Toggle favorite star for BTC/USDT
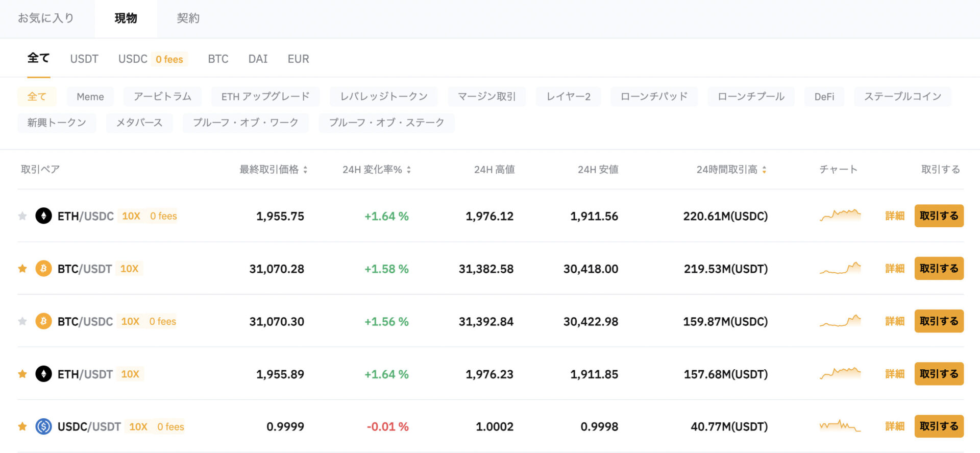The height and width of the screenshot is (453, 980). (x=22, y=269)
